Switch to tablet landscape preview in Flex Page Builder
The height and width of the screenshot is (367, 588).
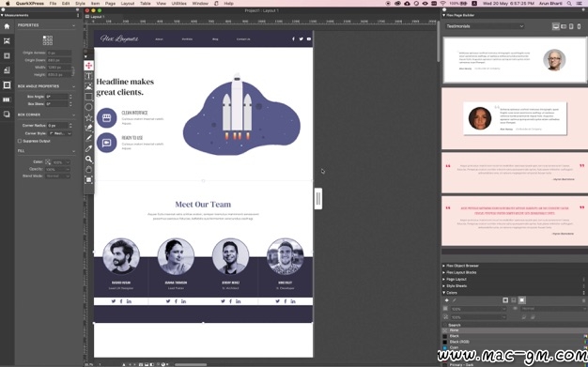pos(564,26)
